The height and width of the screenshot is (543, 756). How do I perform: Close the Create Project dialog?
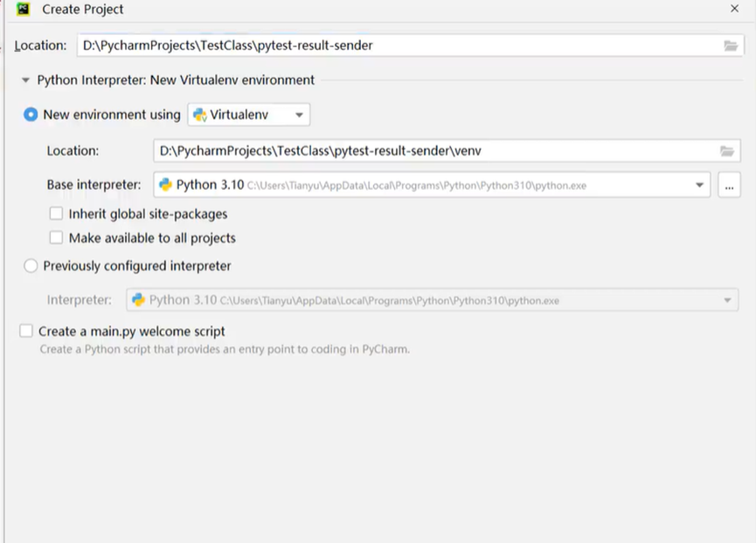tap(734, 9)
